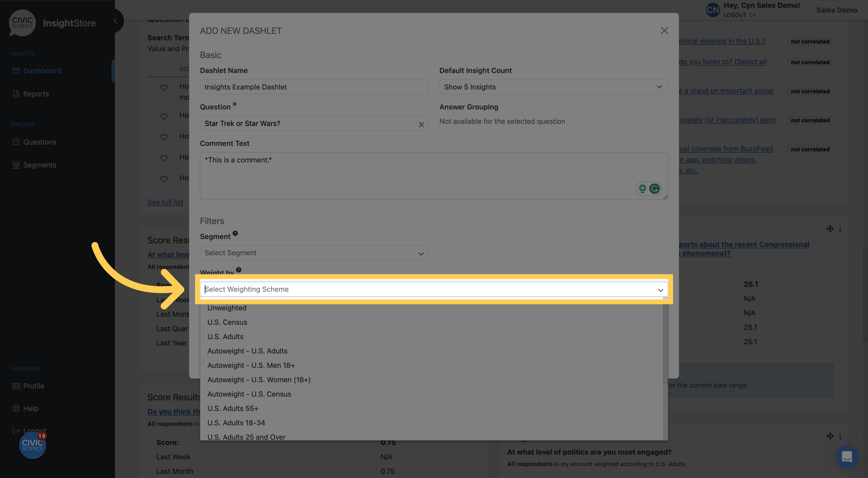Click the Questions icon in sidebar
The height and width of the screenshot is (478, 868).
click(16, 142)
